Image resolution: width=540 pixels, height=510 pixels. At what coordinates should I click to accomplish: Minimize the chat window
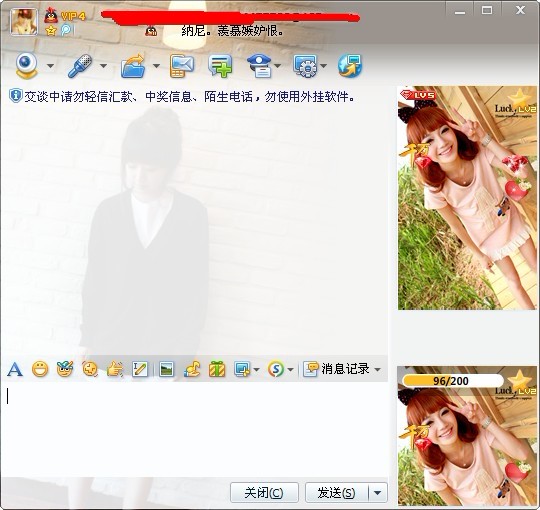coord(460,11)
